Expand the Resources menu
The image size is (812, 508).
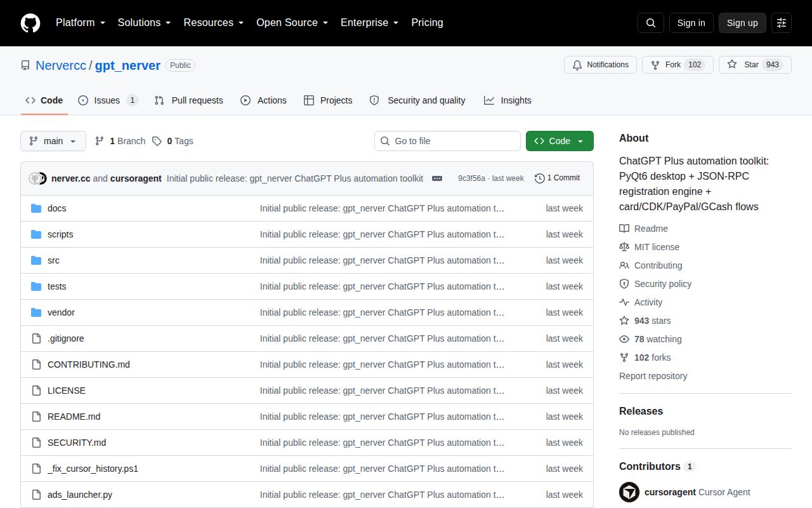click(x=214, y=23)
